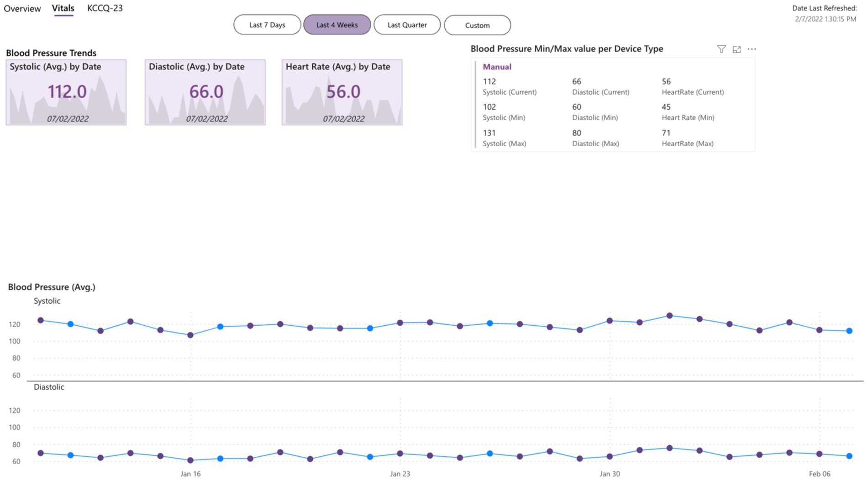The image size is (868, 481).
Task: Select the 60 Diastolic (Min) value
Action: [x=577, y=107]
